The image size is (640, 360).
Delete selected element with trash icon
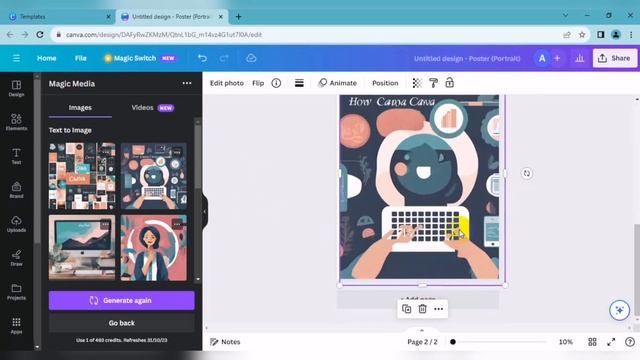[422, 309]
